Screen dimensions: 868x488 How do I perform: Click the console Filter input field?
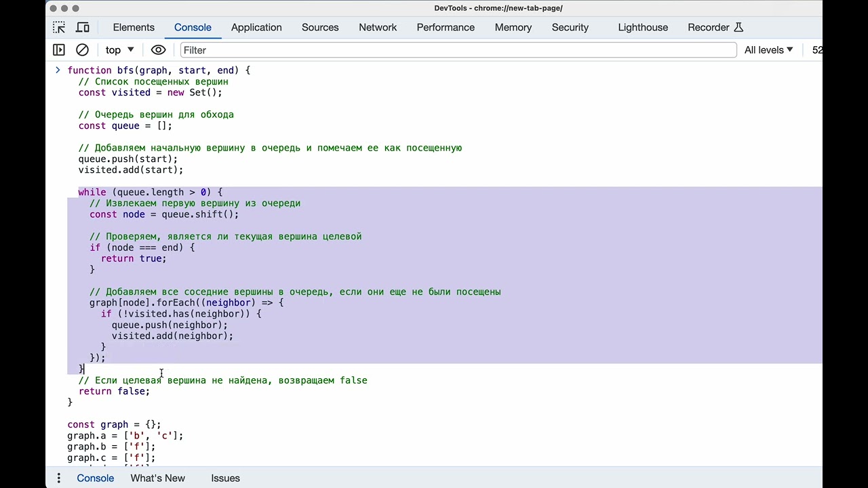[458, 50]
